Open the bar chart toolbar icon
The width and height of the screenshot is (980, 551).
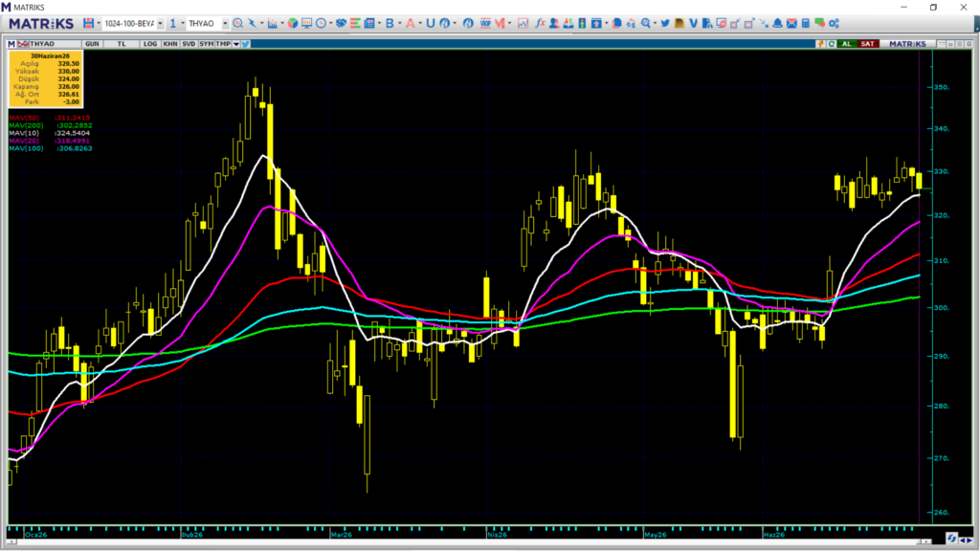point(273,23)
